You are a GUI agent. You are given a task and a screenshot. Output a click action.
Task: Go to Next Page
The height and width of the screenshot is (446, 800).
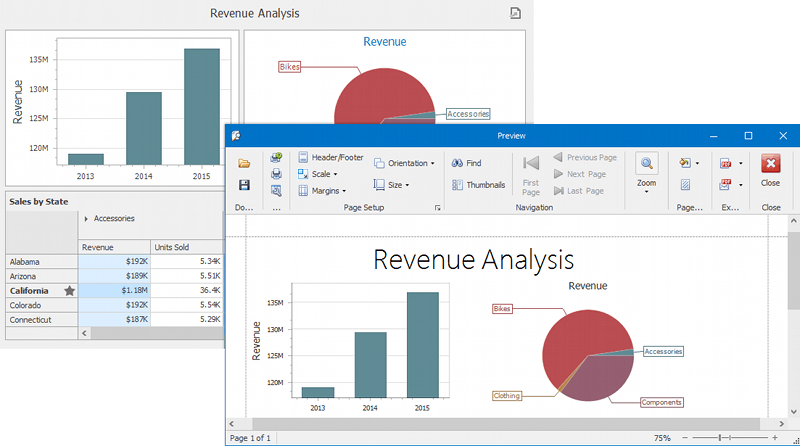(x=580, y=174)
